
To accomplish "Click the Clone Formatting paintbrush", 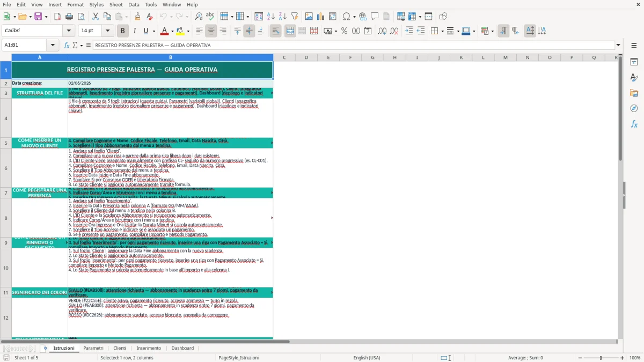I will [x=138, y=17].
